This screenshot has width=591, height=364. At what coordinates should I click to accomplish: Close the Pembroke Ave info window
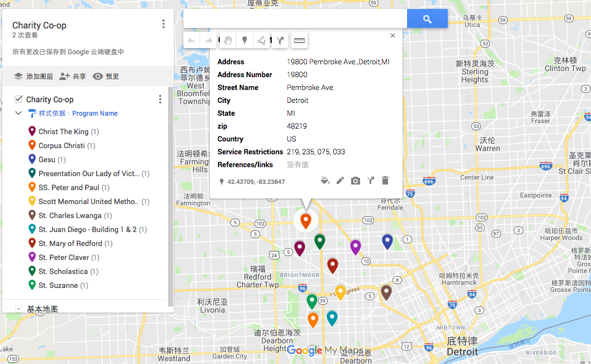(x=393, y=35)
